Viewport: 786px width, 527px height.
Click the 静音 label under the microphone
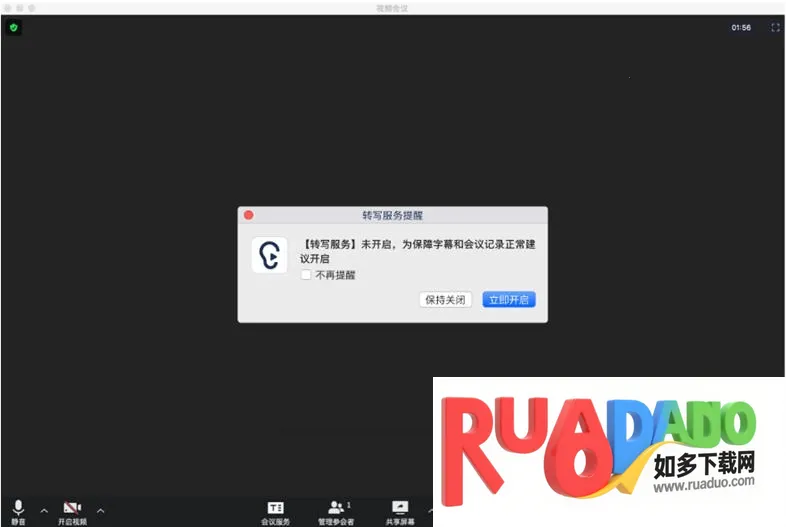coord(18,522)
